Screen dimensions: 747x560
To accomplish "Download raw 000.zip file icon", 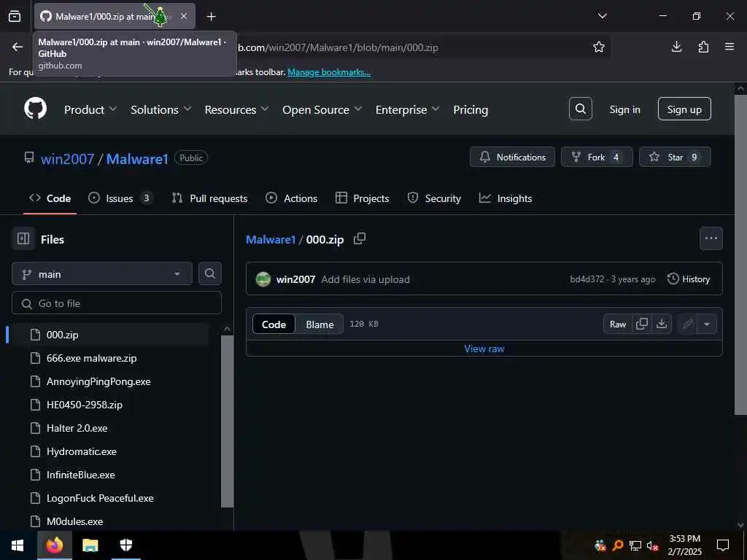I will click(x=661, y=324).
